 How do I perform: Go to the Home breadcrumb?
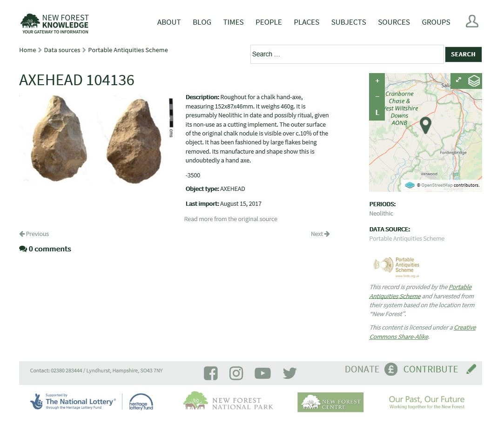(27, 50)
